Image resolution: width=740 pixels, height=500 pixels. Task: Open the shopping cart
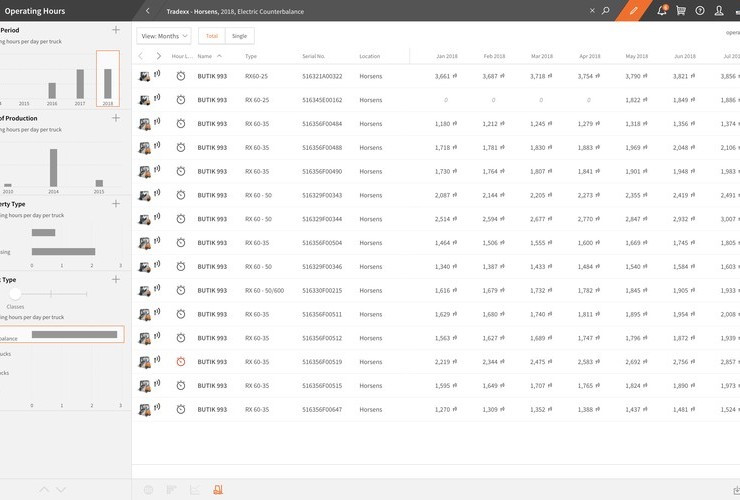tap(681, 11)
